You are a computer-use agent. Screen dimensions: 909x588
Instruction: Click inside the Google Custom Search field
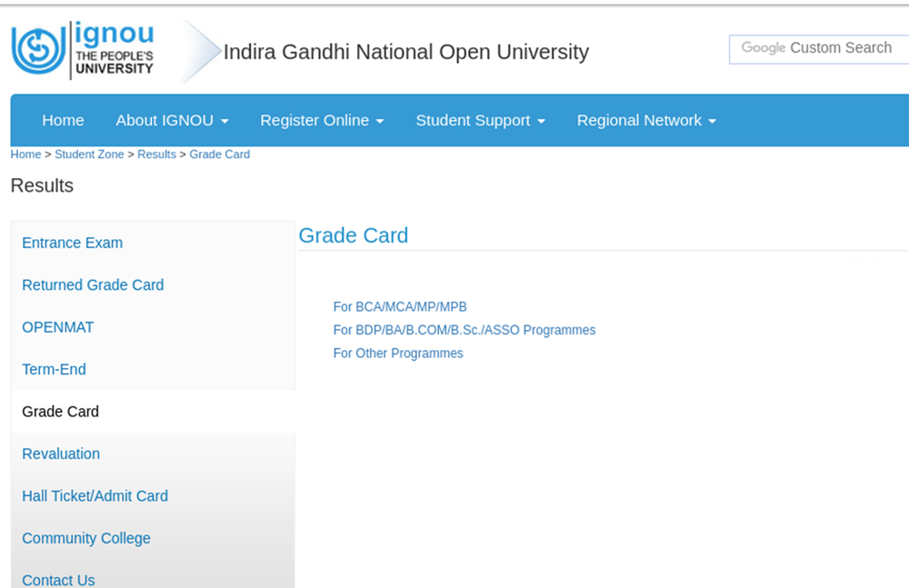coord(818,49)
